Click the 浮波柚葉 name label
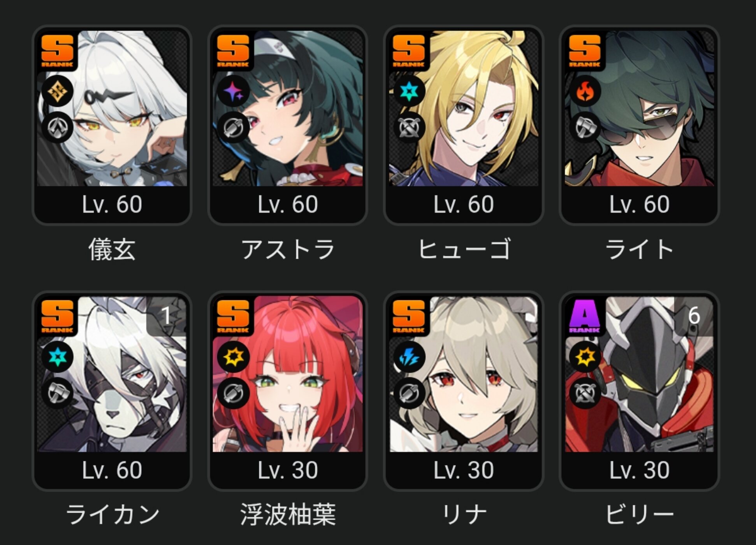Image resolution: width=756 pixels, height=545 pixels. pos(288,515)
